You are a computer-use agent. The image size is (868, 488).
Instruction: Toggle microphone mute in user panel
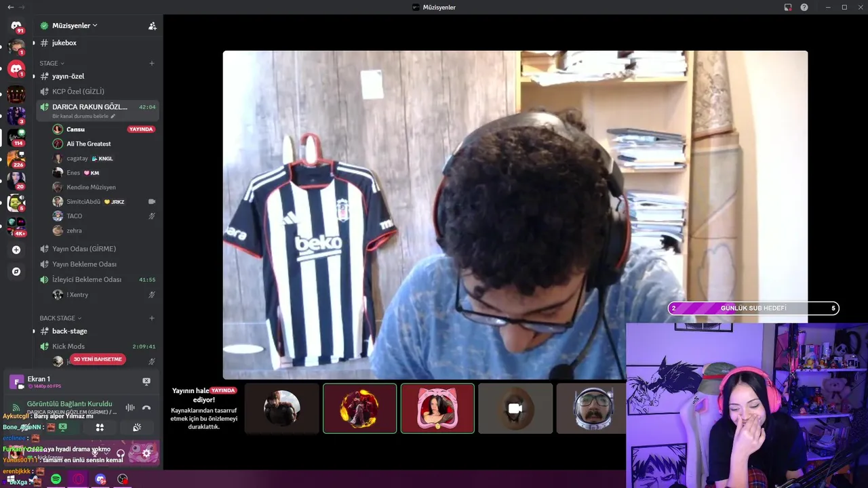[x=94, y=453]
